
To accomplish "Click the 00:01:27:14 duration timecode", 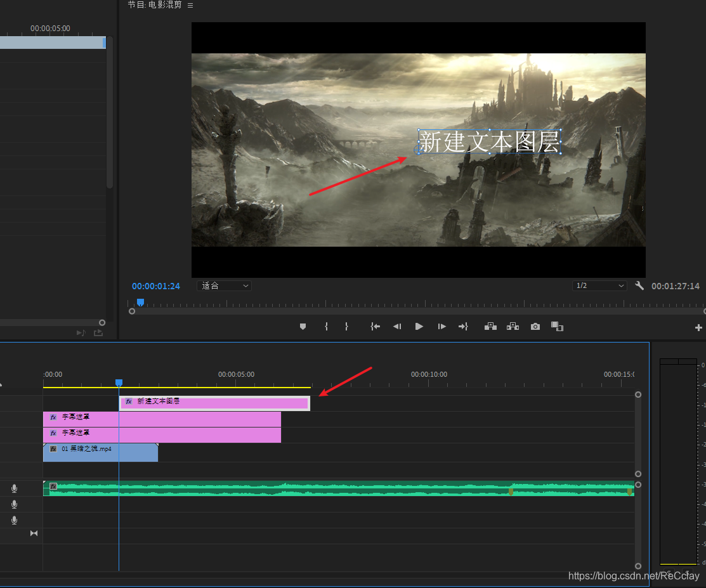I will click(676, 286).
